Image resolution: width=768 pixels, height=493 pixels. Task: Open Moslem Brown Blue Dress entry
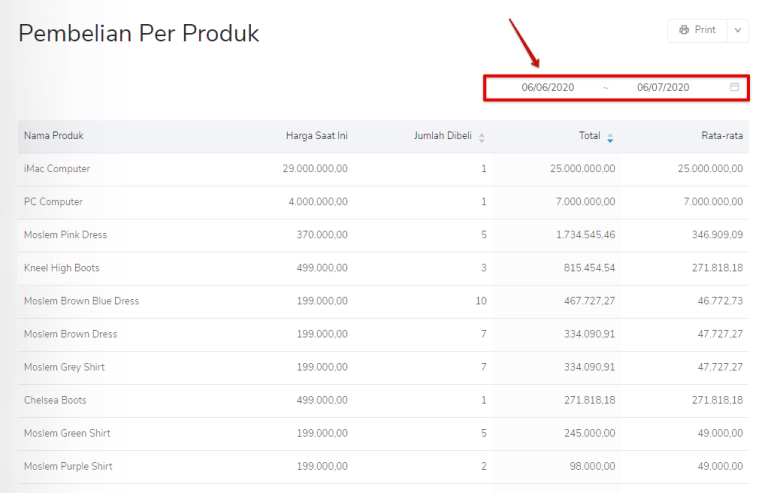point(81,301)
